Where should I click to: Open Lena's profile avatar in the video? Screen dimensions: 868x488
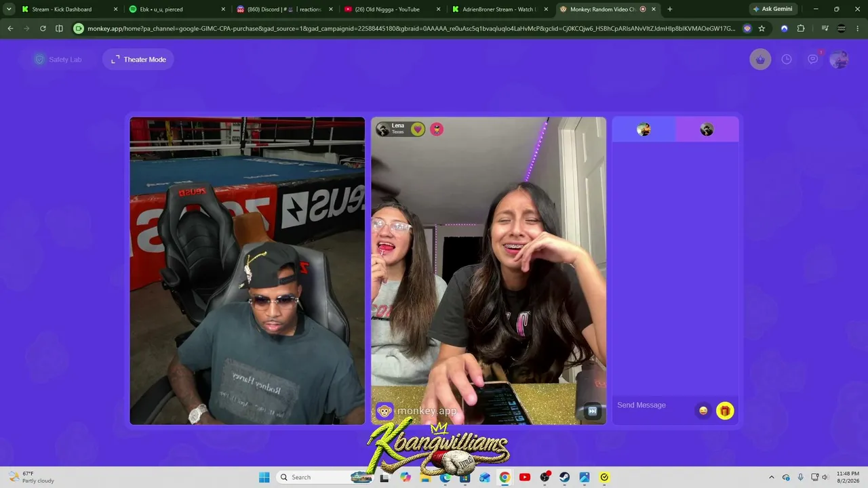click(x=383, y=129)
